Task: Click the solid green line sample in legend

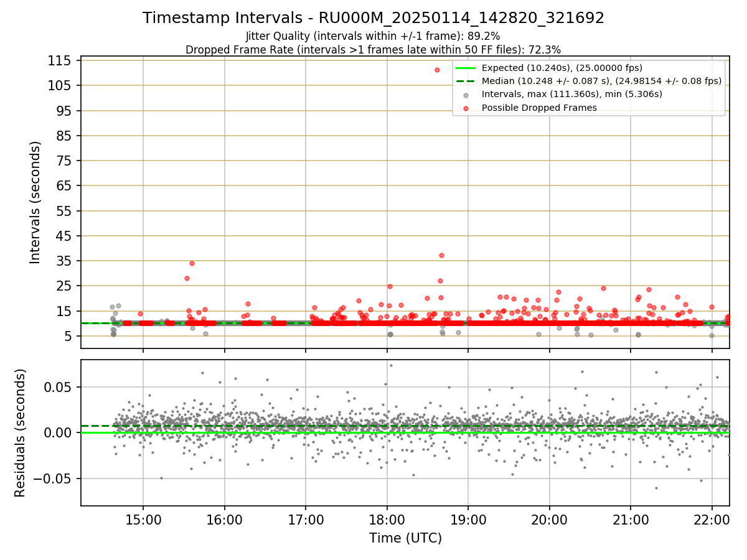Action: 466,68
